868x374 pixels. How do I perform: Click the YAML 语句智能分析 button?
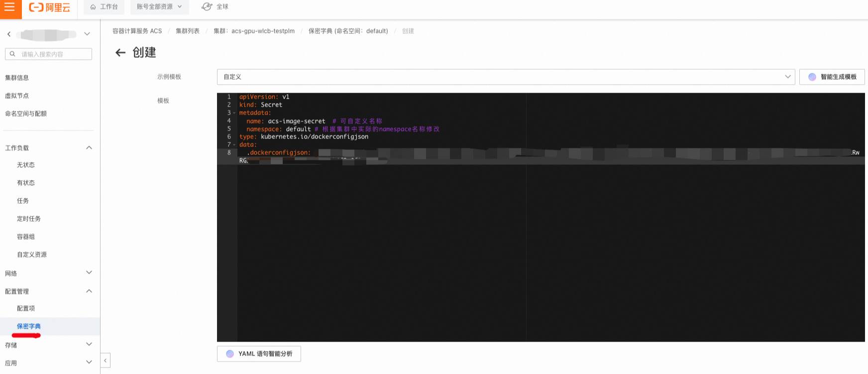point(259,354)
